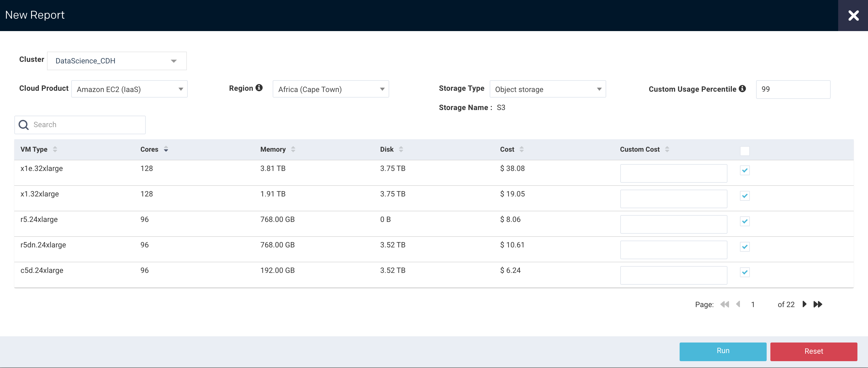Sort table by Cost column
This screenshot has width=868, height=368.
pyautogui.click(x=521, y=149)
